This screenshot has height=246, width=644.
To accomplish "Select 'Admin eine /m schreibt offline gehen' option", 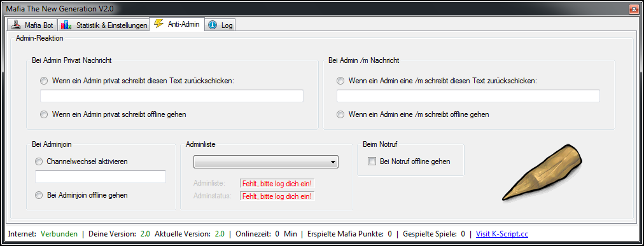I will point(340,115).
